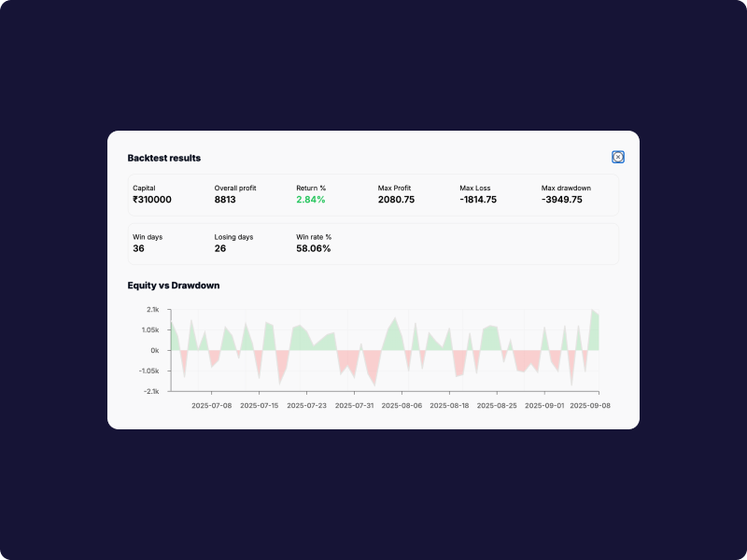Click the -2.1k y-axis label
Viewport: 747px width, 560px height.
click(152, 391)
